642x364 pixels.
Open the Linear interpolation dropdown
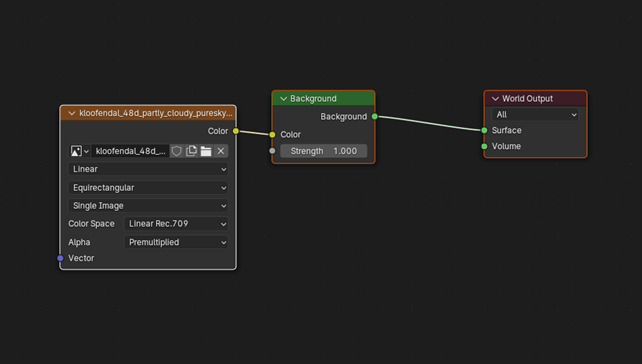click(148, 169)
